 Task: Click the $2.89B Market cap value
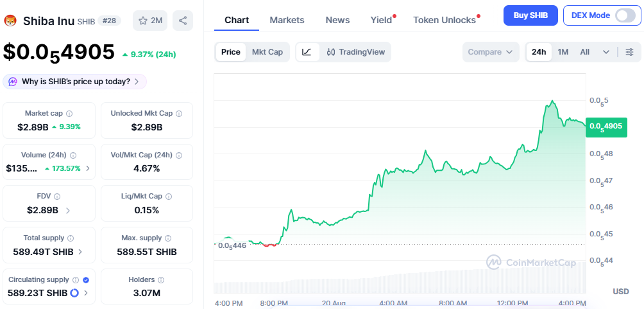[x=33, y=127]
